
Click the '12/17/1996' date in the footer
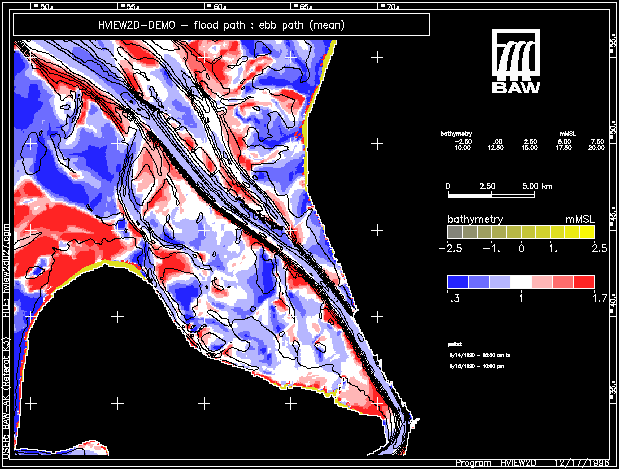(x=581, y=463)
